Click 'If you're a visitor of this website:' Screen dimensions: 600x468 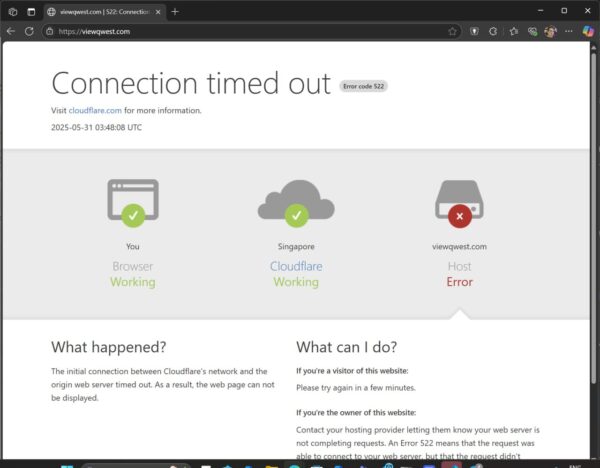(352, 371)
